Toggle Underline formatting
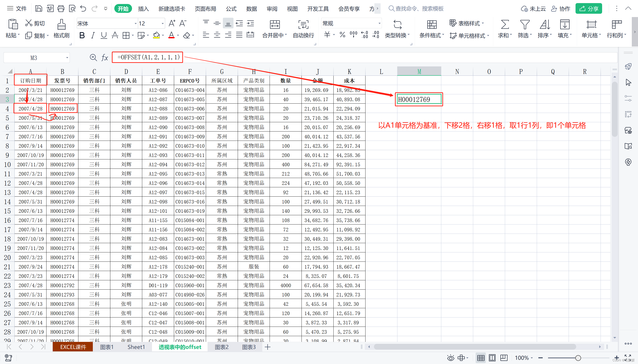 point(103,35)
